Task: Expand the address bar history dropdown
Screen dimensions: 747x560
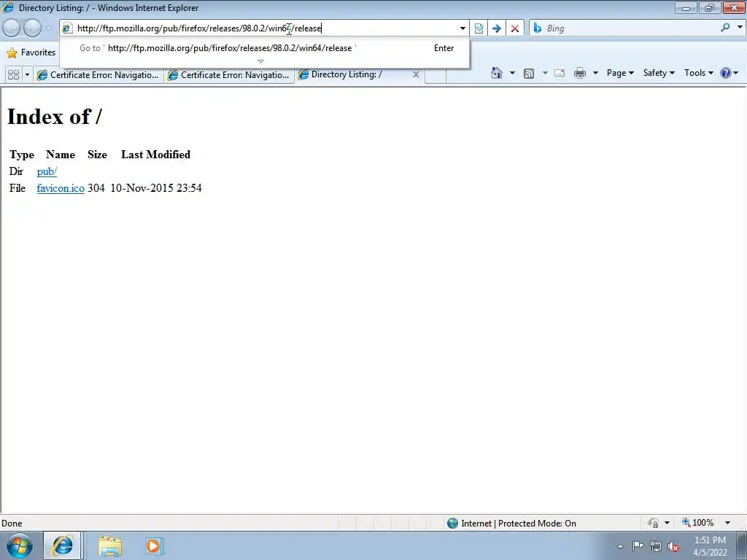Action: (462, 28)
